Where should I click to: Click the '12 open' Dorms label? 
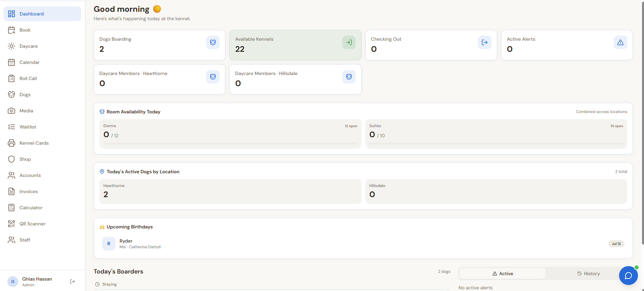pos(351,126)
